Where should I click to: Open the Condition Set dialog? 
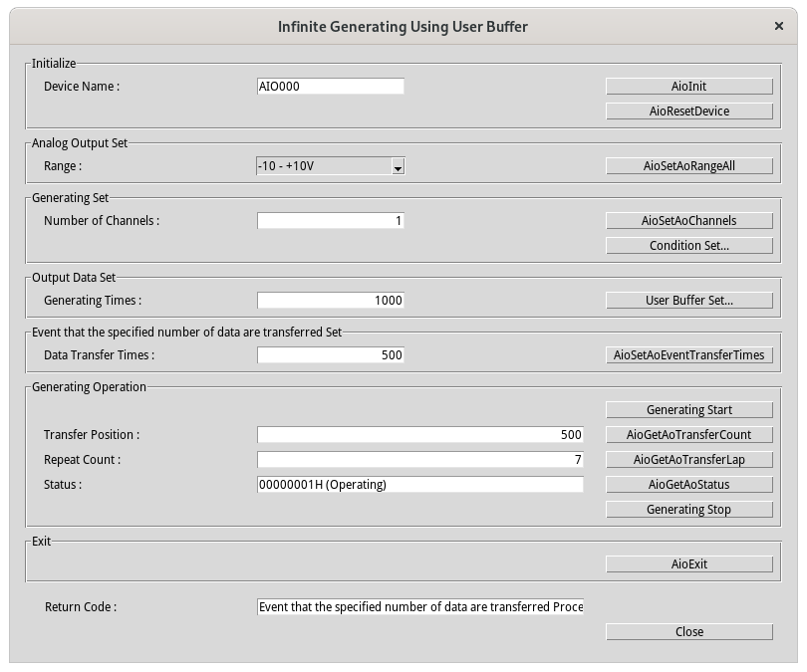click(x=688, y=246)
